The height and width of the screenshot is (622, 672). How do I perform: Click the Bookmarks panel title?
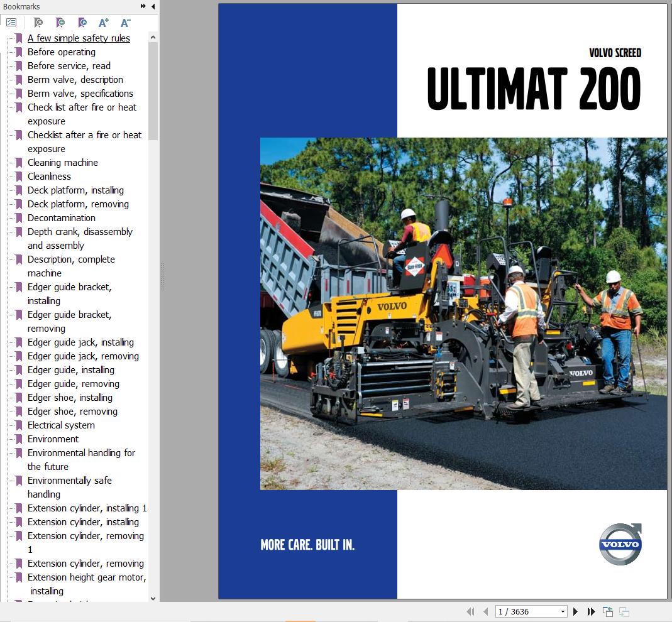click(21, 6)
